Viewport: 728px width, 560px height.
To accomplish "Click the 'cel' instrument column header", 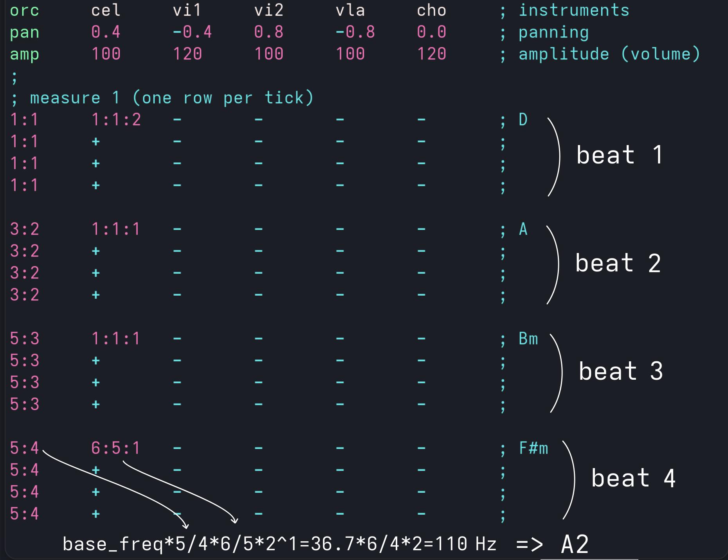I will (x=106, y=11).
